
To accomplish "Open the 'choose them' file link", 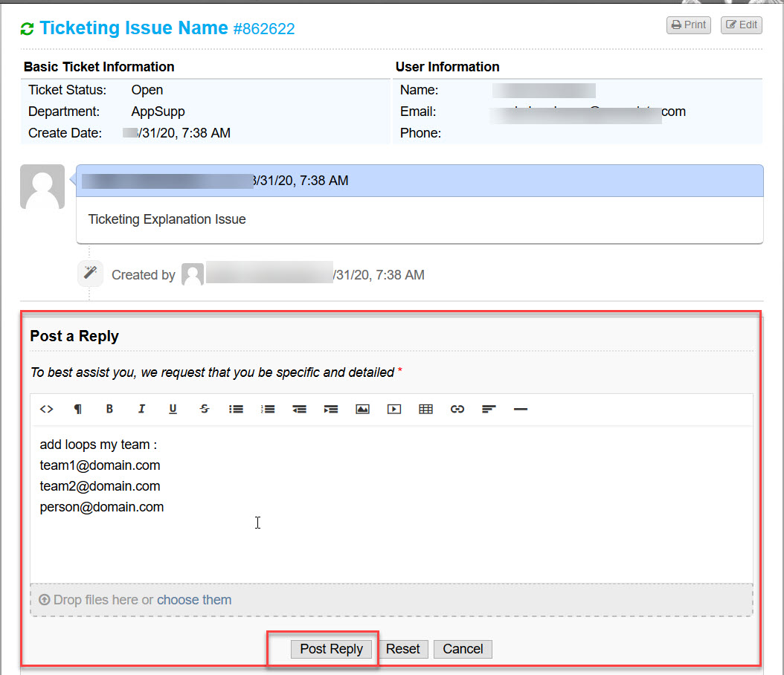I will point(193,600).
